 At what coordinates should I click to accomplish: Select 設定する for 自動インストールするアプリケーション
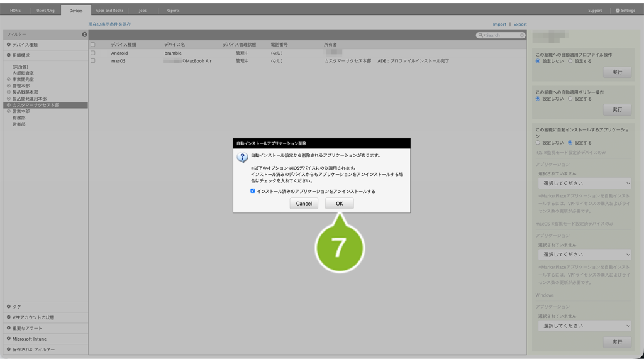570,143
